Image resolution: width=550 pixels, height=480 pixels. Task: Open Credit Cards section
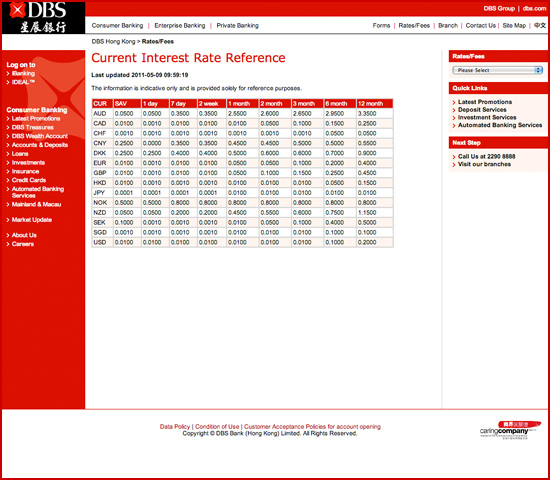(x=29, y=180)
